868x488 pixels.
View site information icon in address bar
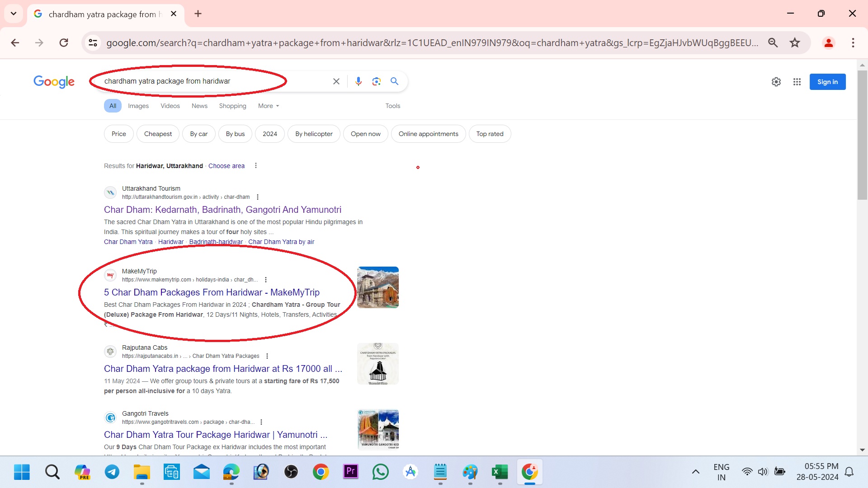93,43
